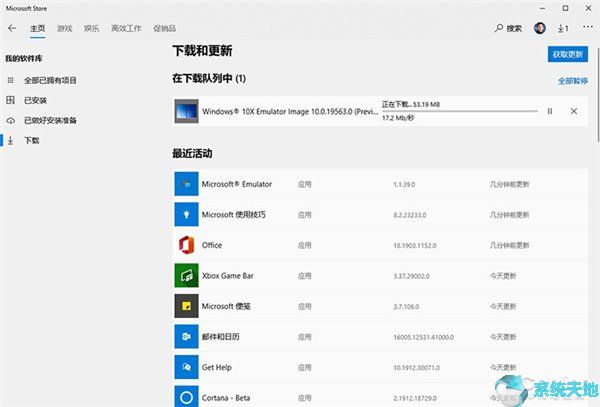The image size is (600, 407).
Task: Click version 1.1.39.0 text
Action: click(x=404, y=184)
